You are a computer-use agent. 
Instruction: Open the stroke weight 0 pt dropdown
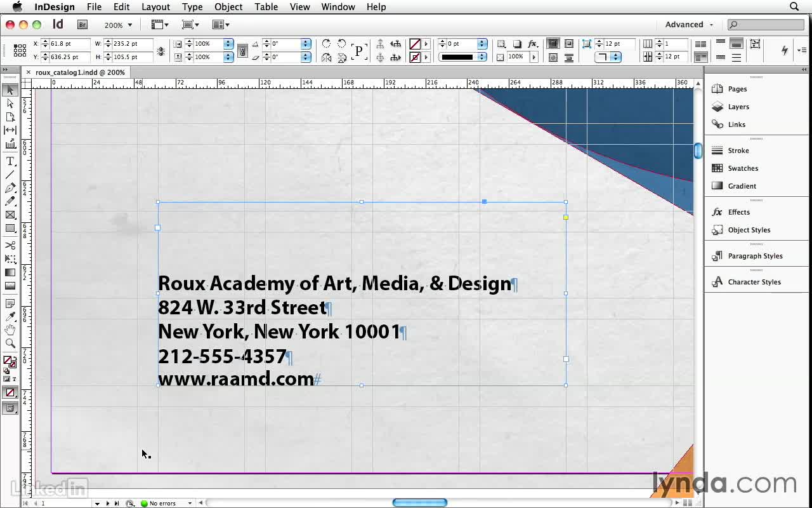click(482, 44)
